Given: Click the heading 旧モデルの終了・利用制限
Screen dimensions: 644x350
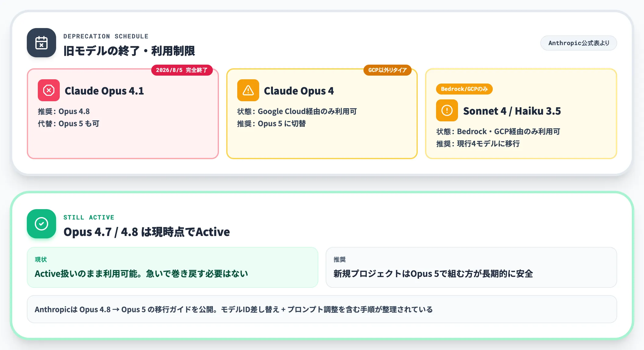Looking at the screenshot, I should click(129, 51).
